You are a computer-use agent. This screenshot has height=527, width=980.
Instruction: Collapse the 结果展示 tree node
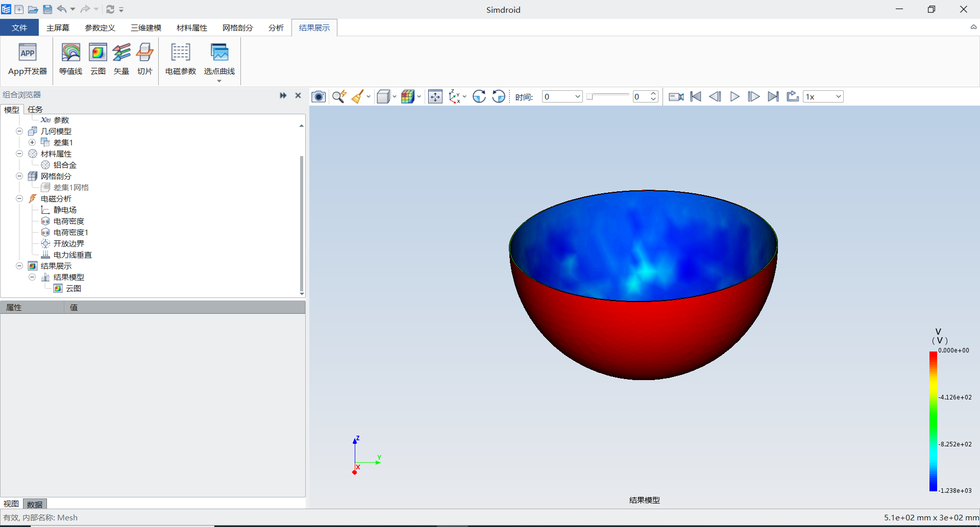tap(19, 266)
